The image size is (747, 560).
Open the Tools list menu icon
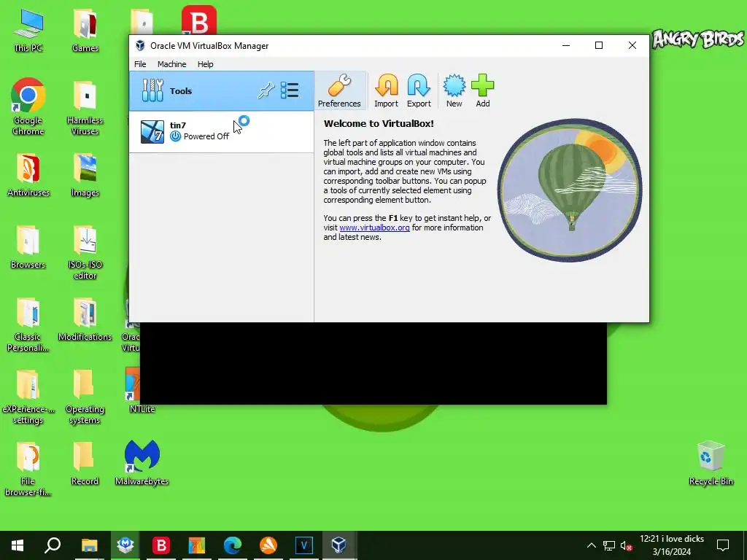point(290,90)
